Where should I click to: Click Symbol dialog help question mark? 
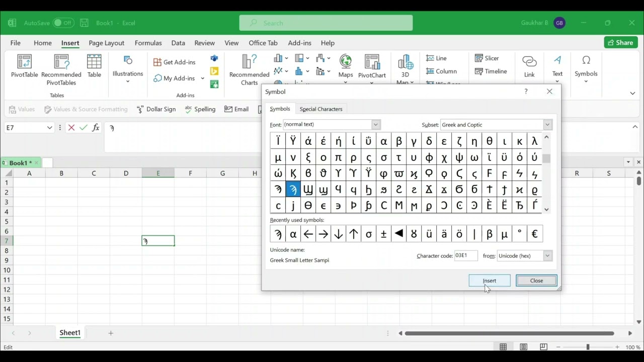pos(526,92)
